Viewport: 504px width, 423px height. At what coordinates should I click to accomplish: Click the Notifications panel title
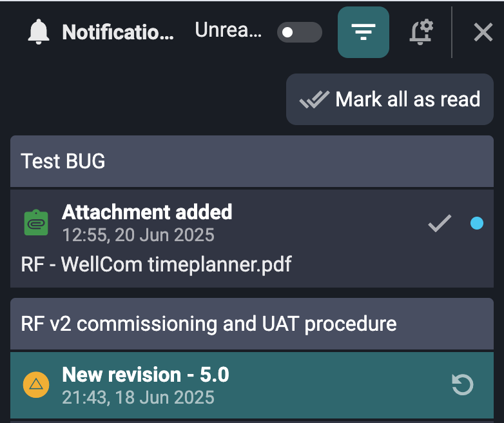click(x=118, y=32)
